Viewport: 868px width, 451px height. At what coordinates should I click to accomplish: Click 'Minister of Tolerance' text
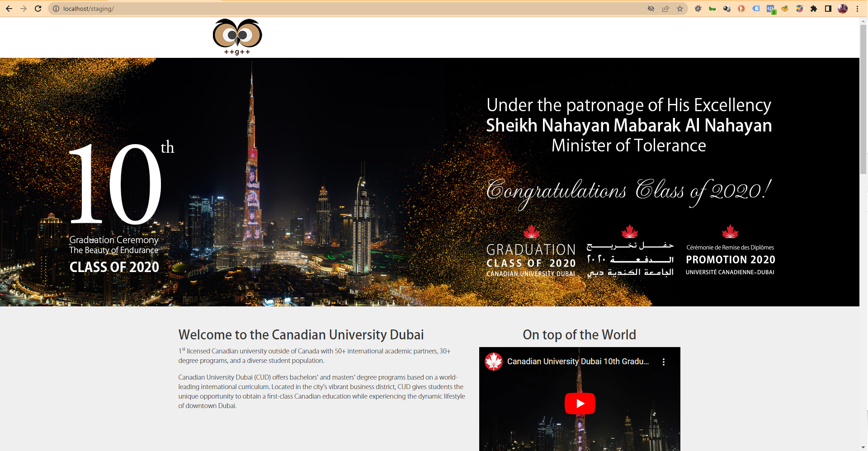pyautogui.click(x=629, y=146)
